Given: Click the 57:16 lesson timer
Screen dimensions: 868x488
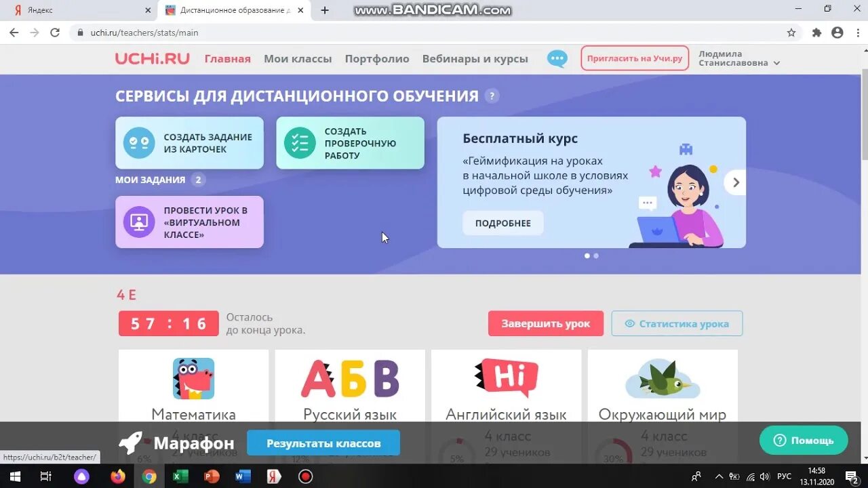Looking at the screenshot, I should (x=169, y=323).
